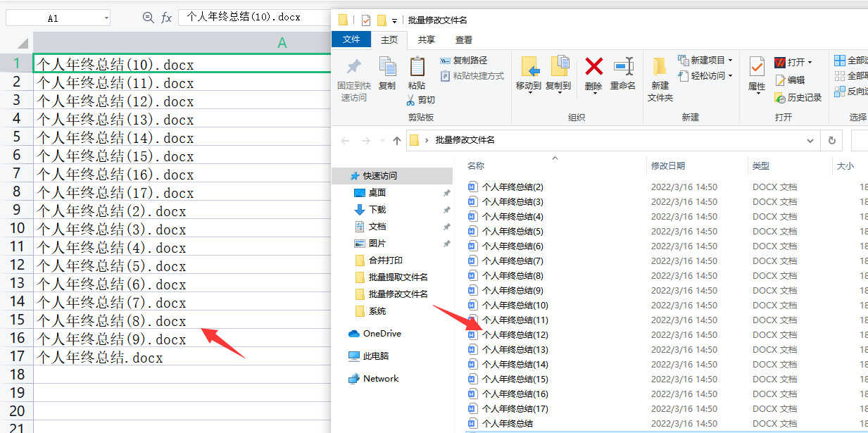Switch to the Share (共享) ribbon tab
This screenshot has width=868, height=433.
click(426, 40)
